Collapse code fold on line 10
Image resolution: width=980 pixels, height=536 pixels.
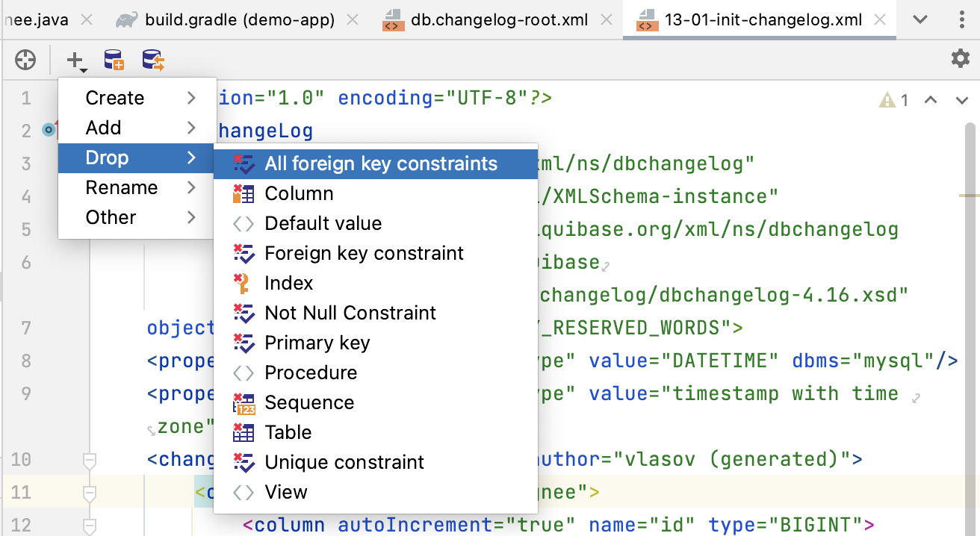(90, 459)
